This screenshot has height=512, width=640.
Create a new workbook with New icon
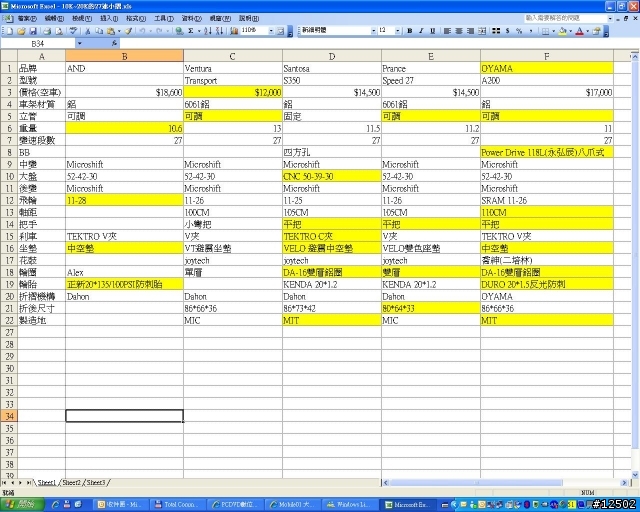pos(9,31)
